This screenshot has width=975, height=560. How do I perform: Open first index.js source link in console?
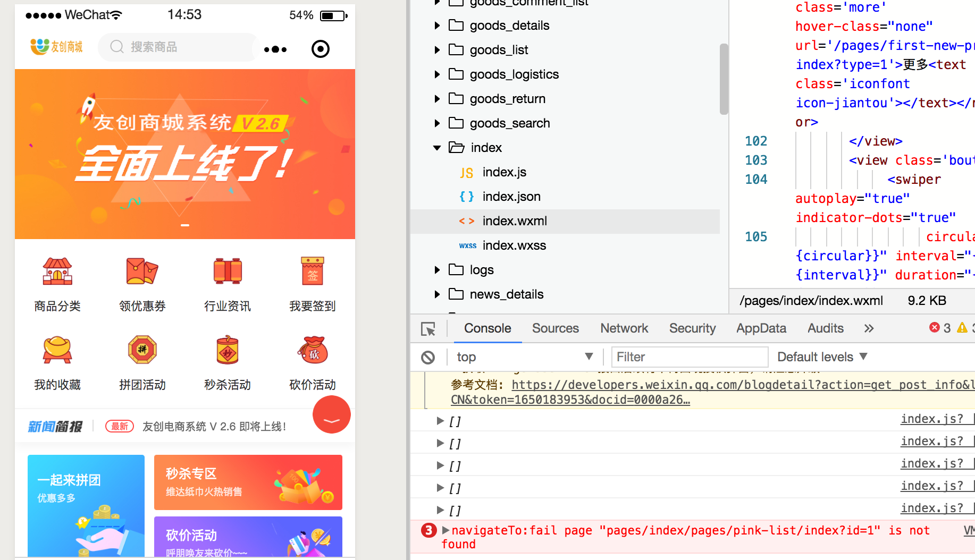(x=932, y=419)
